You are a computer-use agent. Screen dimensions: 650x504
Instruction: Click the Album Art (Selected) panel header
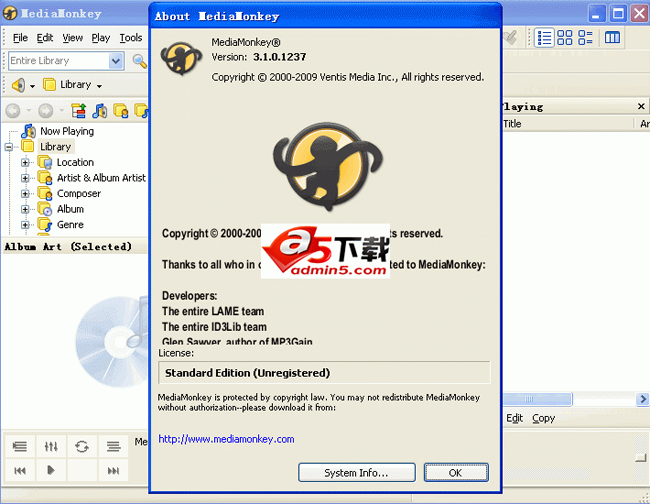pyautogui.click(x=68, y=247)
